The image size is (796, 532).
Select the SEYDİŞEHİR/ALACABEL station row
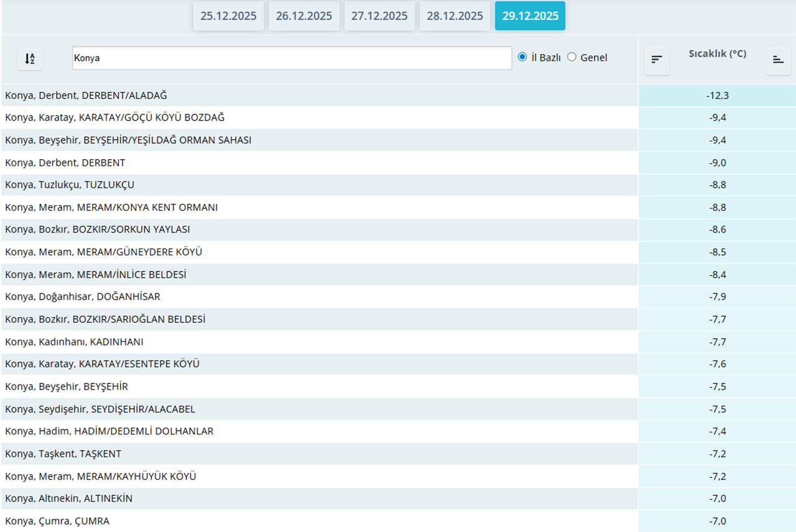pyautogui.click(x=100, y=409)
